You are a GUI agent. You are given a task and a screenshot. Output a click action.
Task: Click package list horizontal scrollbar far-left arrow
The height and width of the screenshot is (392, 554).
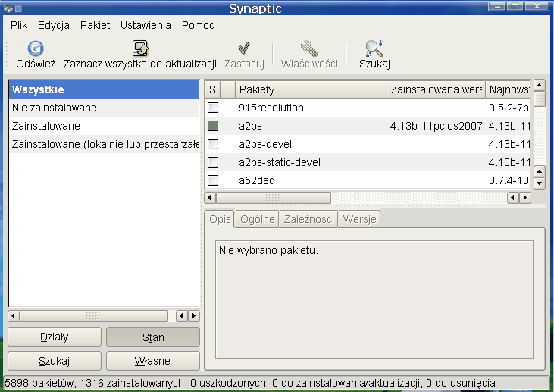[210, 198]
